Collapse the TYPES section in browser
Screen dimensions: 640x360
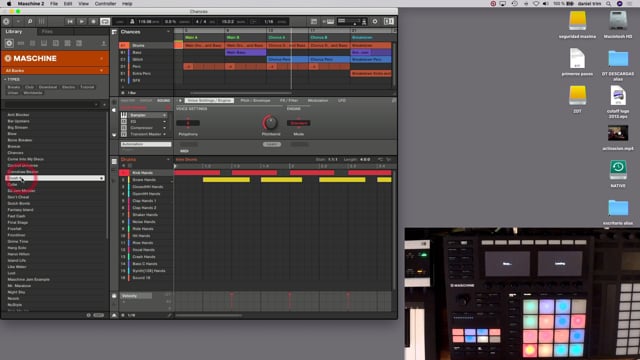5,79
